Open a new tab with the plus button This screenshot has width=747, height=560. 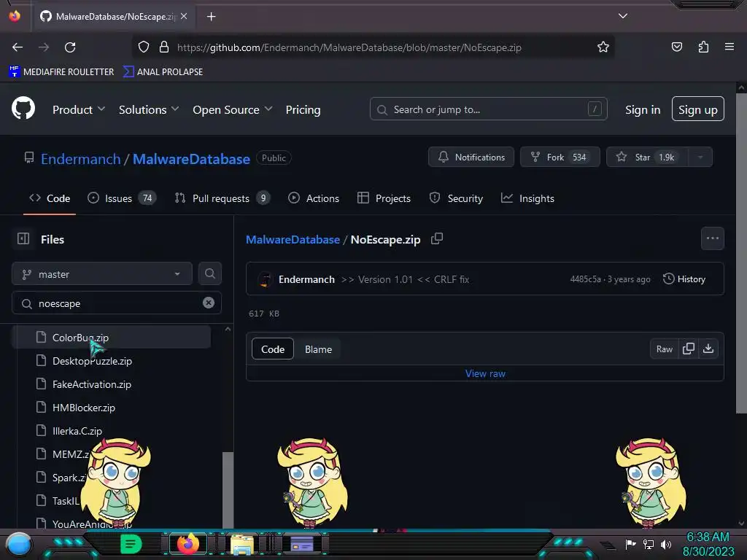point(211,17)
